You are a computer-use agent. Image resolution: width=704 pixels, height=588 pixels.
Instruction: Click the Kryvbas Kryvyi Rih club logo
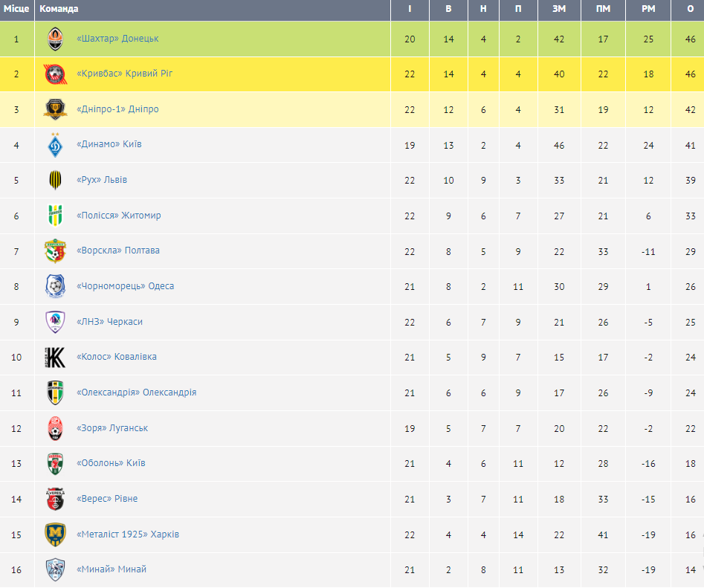pyautogui.click(x=56, y=74)
